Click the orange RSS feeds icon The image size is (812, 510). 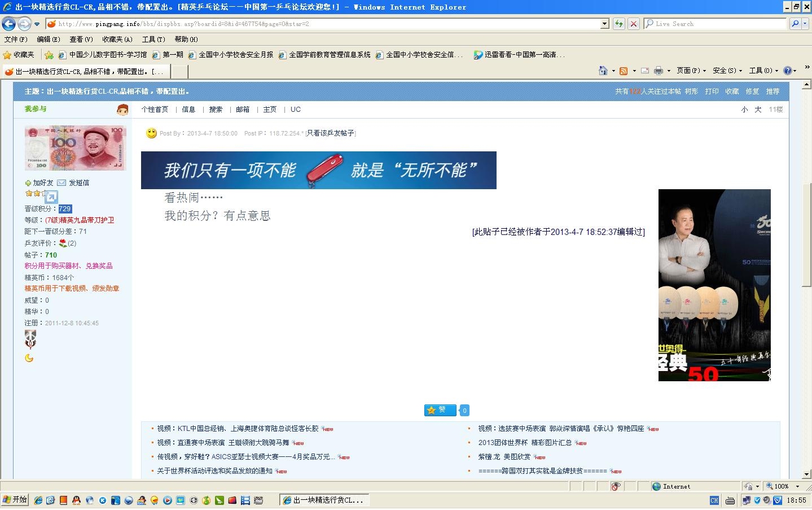coord(624,71)
